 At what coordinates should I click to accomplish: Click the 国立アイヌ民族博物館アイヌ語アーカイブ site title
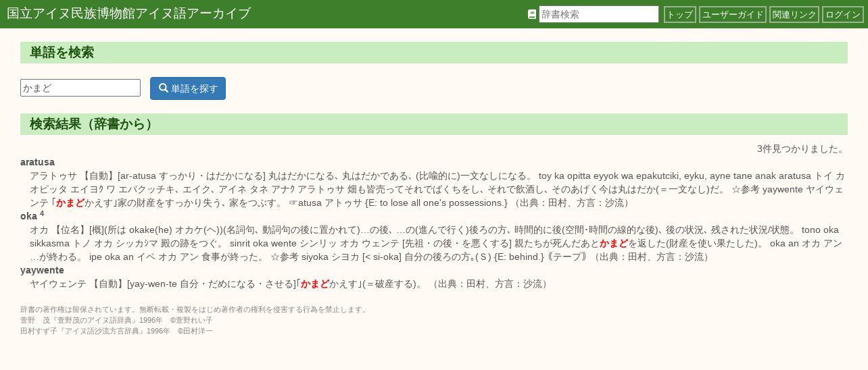[x=128, y=14]
